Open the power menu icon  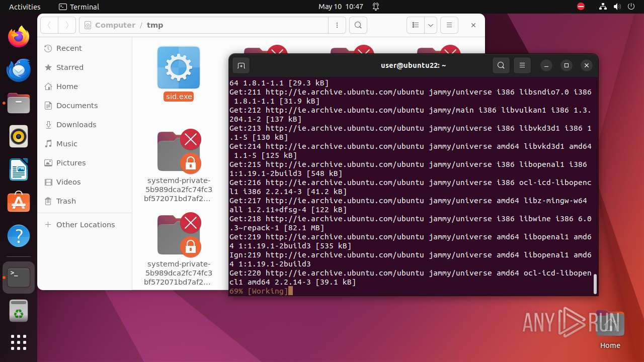pyautogui.click(x=631, y=7)
